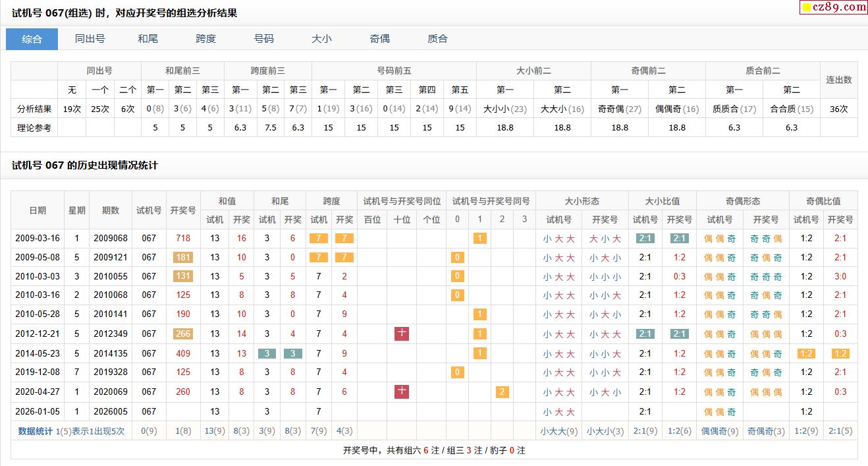868x466 pixels.
Task: Select the 号码 tab
Action: click(x=263, y=39)
